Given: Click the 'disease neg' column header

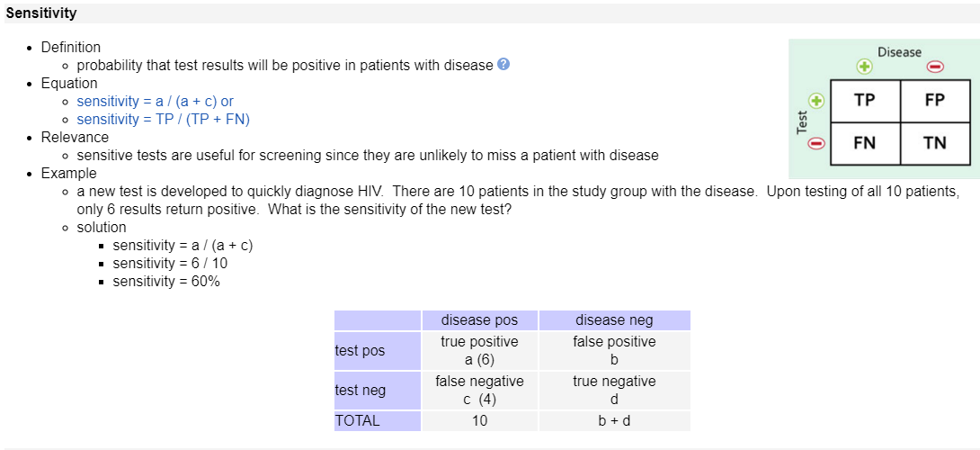Looking at the screenshot, I should [x=614, y=320].
